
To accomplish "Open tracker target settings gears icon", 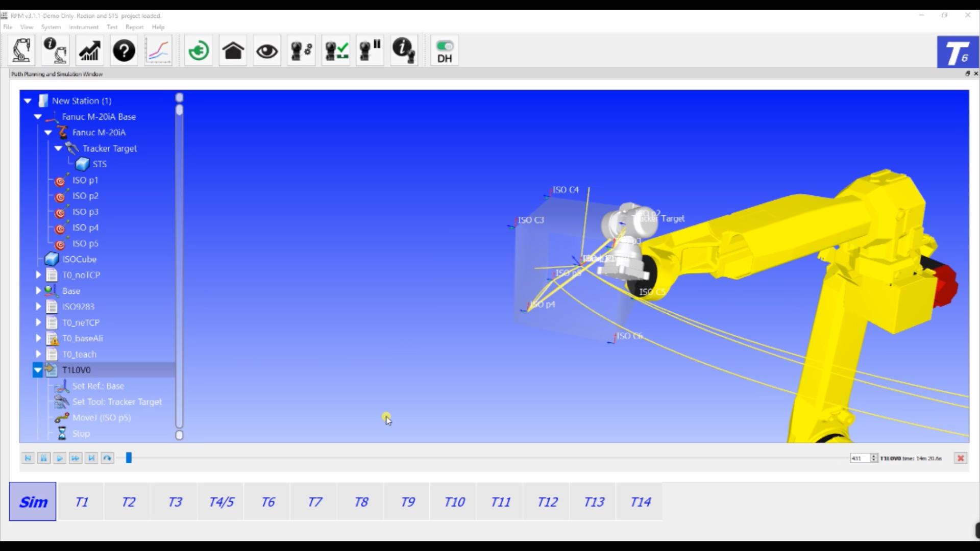I will click(301, 51).
